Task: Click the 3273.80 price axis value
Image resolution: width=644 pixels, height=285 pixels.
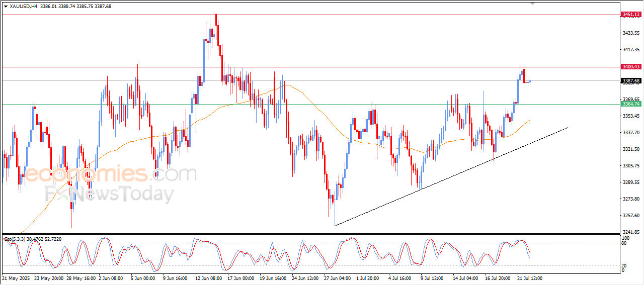Action: [631, 199]
